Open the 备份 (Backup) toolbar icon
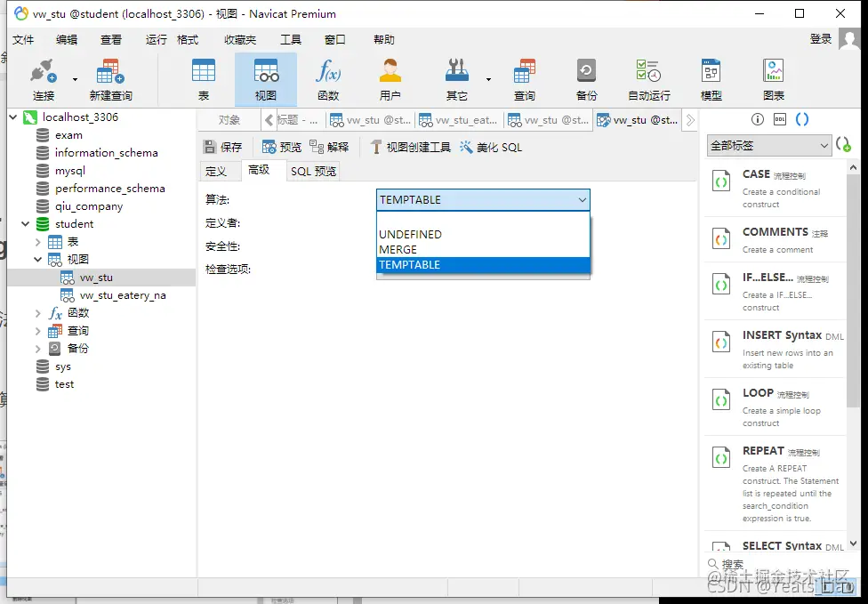This screenshot has width=868, height=604. coord(586,80)
